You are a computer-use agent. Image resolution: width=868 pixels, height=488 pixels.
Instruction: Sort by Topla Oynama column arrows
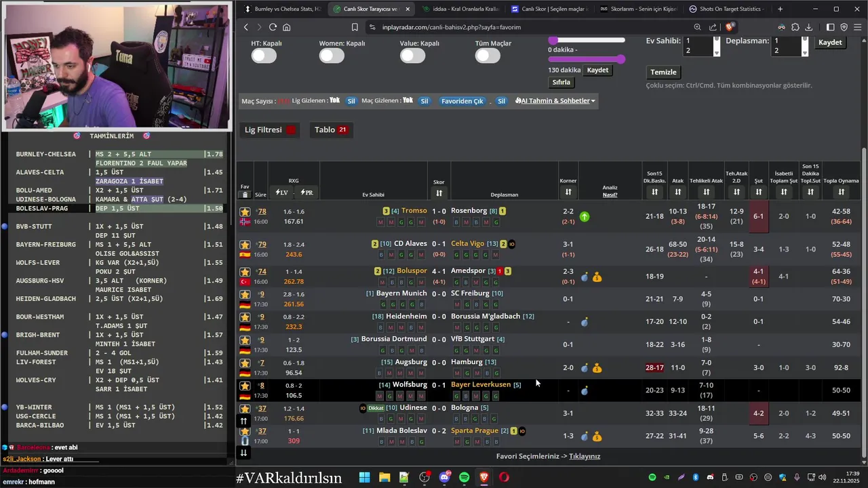(841, 192)
